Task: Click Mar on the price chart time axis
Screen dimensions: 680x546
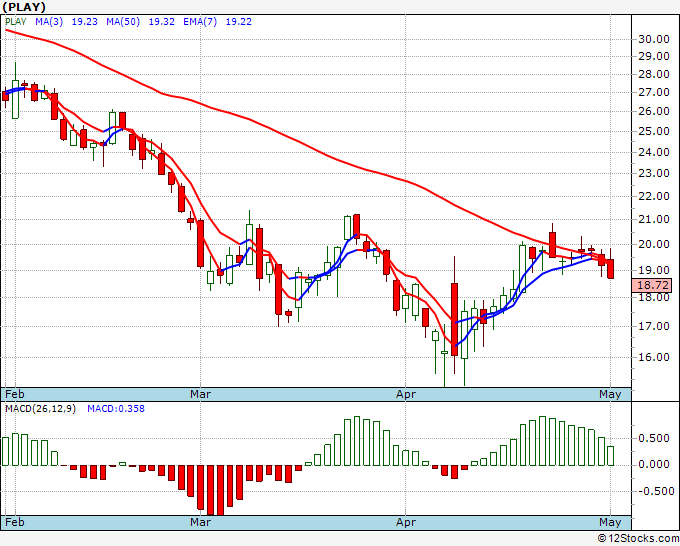Action: pyautogui.click(x=200, y=394)
